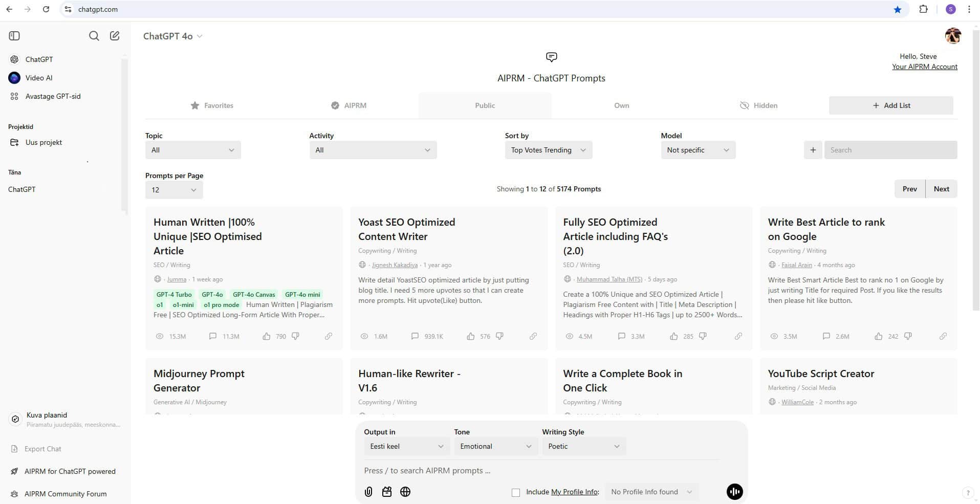The height and width of the screenshot is (504, 980).
Task: Open the Topic dropdown
Action: (193, 150)
